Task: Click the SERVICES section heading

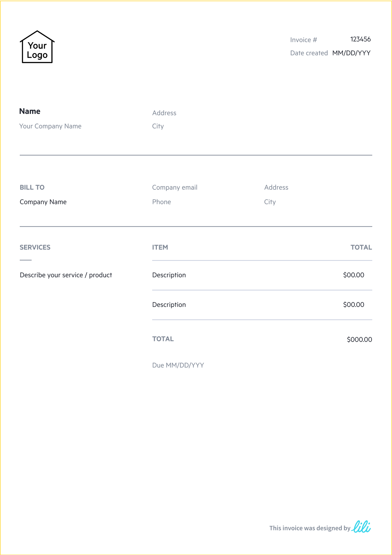Action: pyautogui.click(x=35, y=247)
